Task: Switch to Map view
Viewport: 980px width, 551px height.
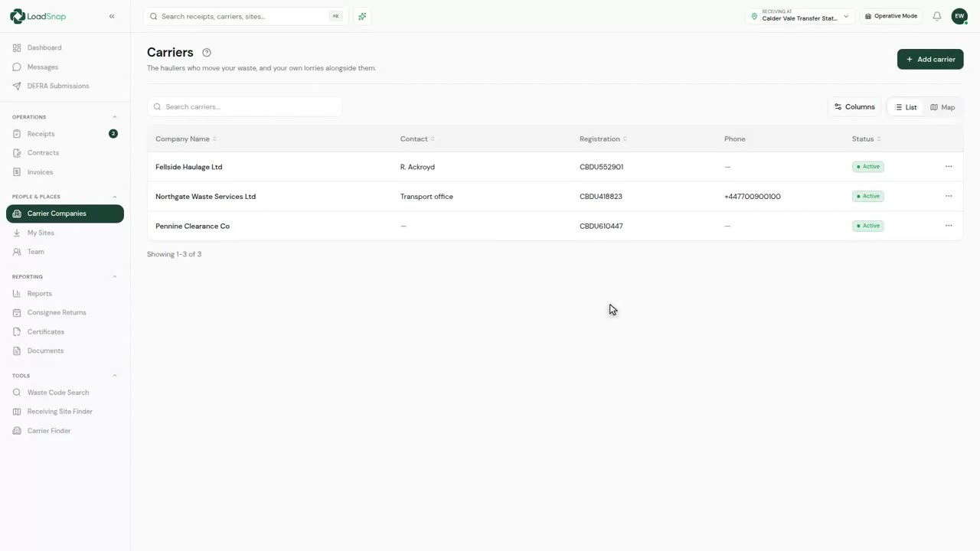Action: [942, 107]
